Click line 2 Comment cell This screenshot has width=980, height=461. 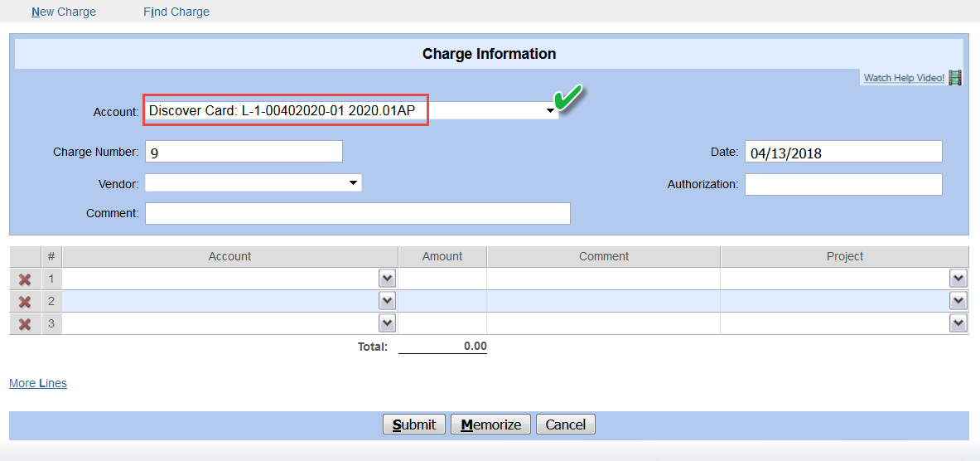click(x=604, y=302)
